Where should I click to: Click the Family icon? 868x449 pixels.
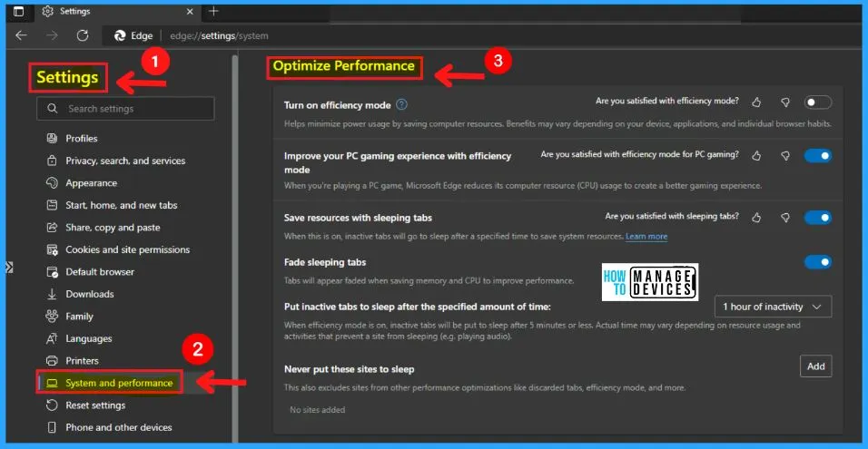pyautogui.click(x=52, y=317)
